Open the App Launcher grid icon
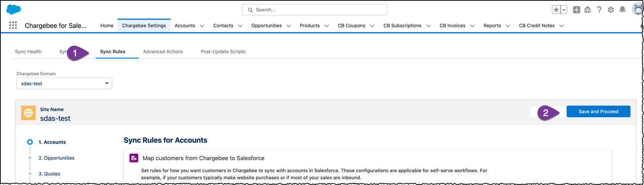 (13, 25)
